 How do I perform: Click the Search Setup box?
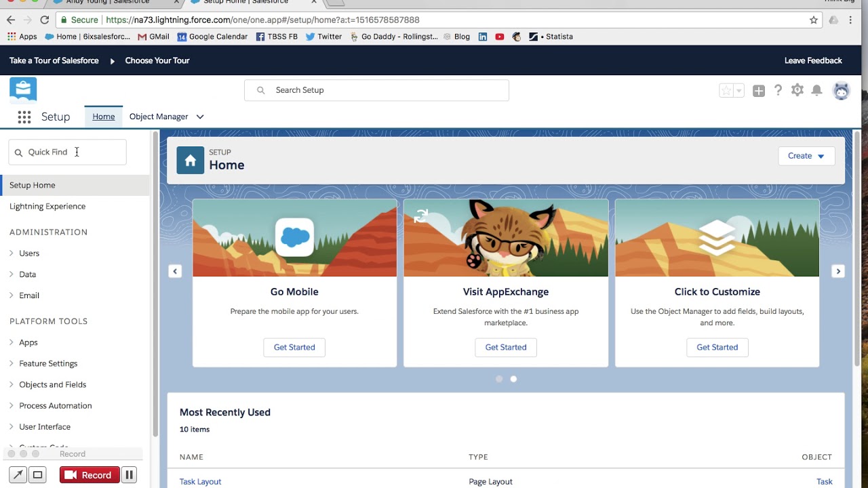click(376, 90)
